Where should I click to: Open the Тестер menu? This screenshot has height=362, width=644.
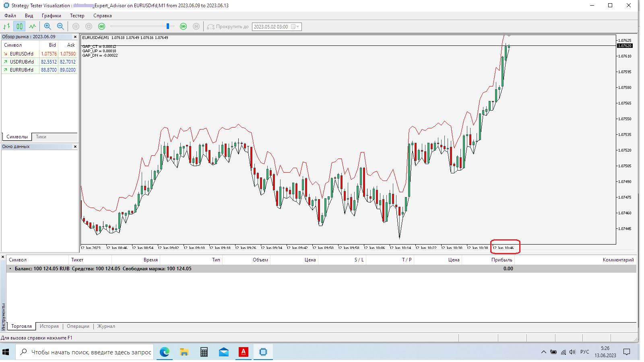77,16
